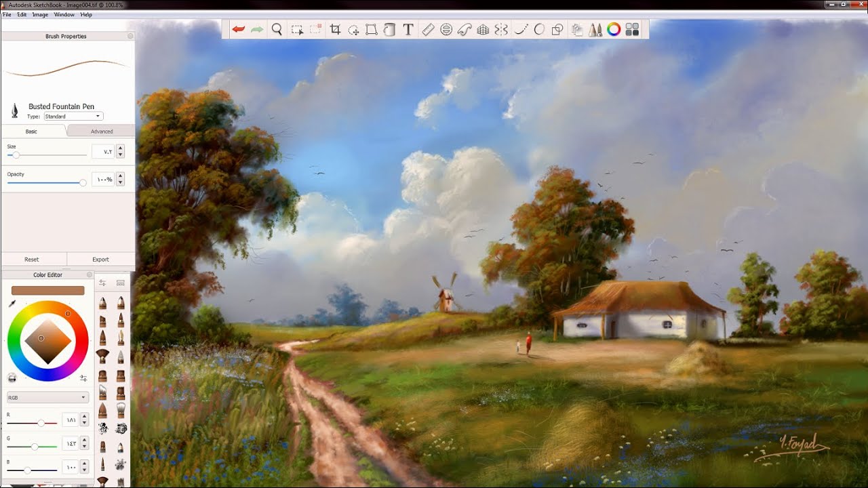Open the Brush palette from toolbar
868x488 pixels.
595,29
